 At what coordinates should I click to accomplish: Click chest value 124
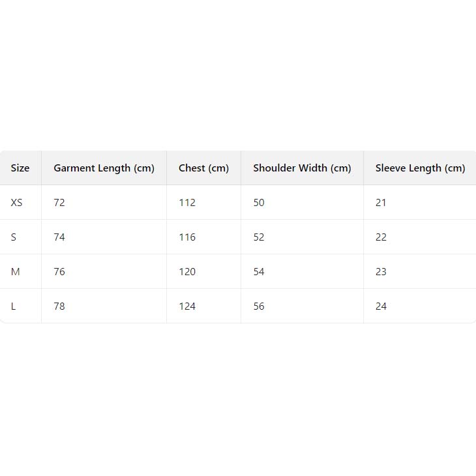pyautogui.click(x=187, y=306)
